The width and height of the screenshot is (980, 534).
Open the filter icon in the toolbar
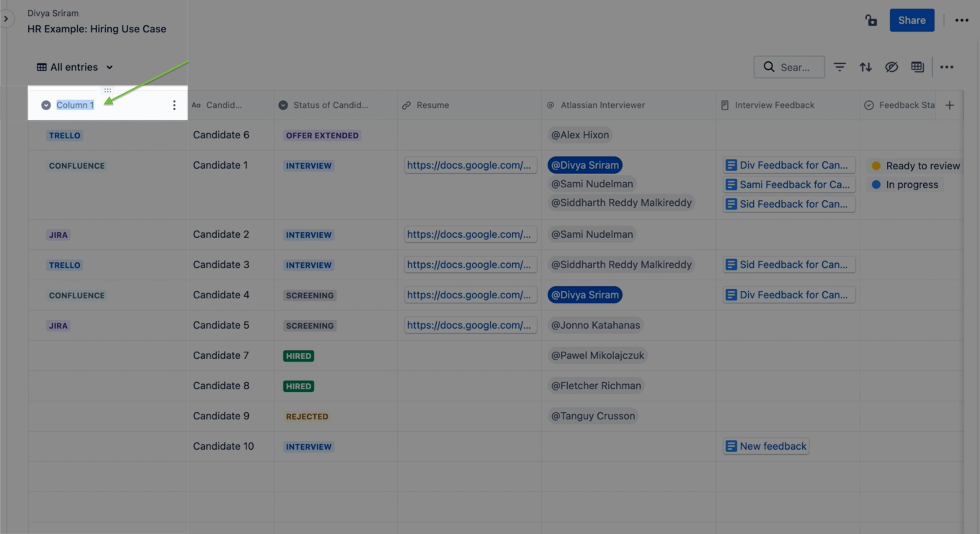[839, 67]
